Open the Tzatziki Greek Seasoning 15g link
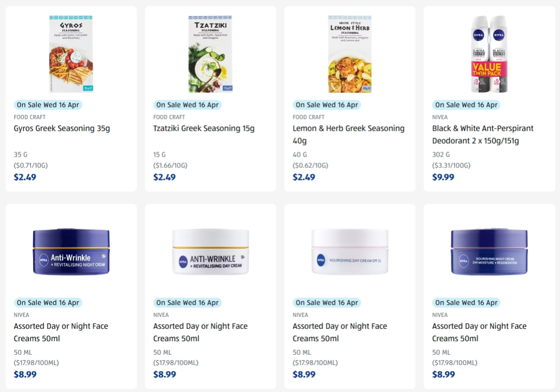Viewport: 560px width, 392px height. click(x=204, y=129)
